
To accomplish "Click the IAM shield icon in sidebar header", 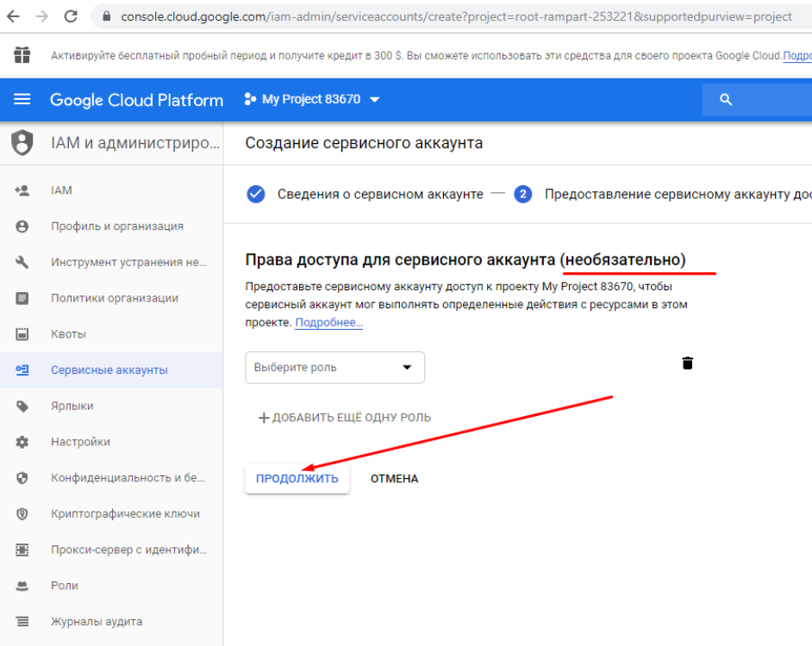I will (x=22, y=143).
